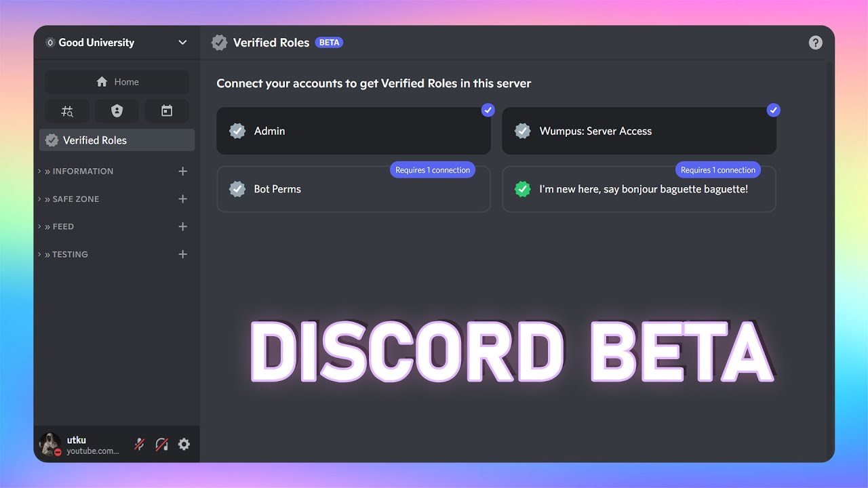
Task: Click the Bot Perms badge icon
Action: (237, 189)
